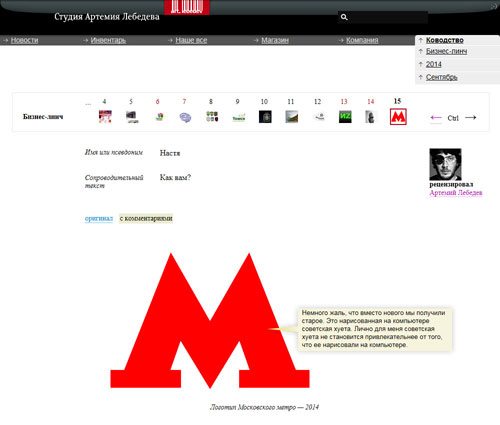The image size is (500, 425).
Task: Go up to Ководство breadcrumb
Action: [445, 40]
